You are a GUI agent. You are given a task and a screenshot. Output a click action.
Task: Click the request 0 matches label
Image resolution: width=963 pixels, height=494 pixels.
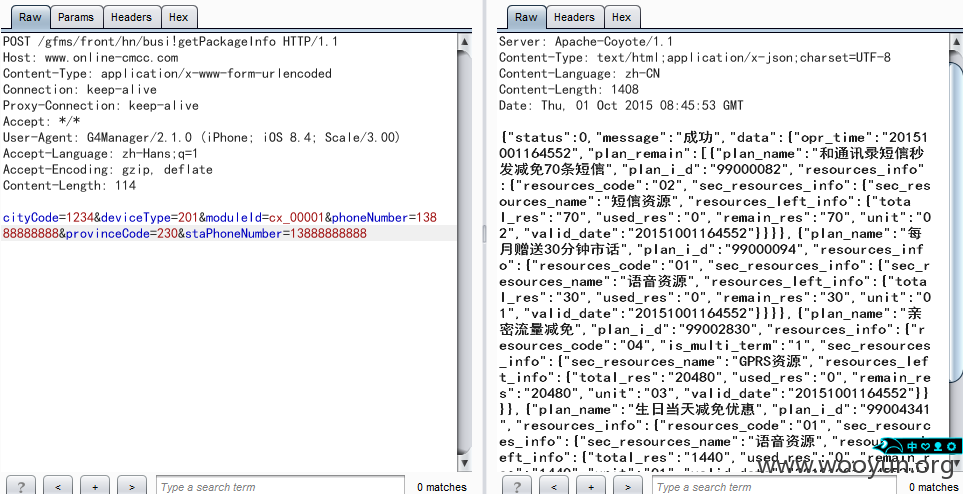pyautogui.click(x=442, y=487)
